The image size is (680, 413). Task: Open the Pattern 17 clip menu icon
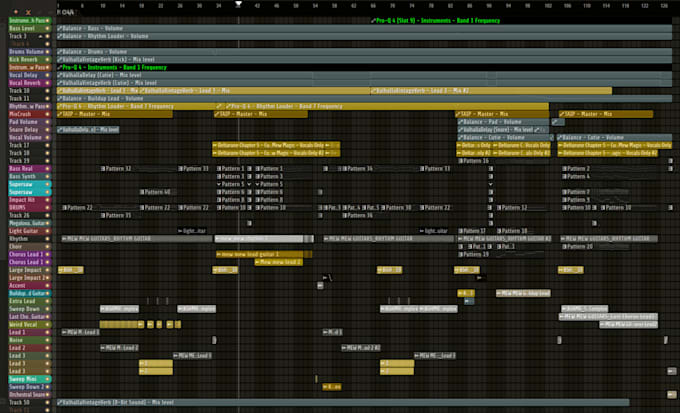[461, 231]
